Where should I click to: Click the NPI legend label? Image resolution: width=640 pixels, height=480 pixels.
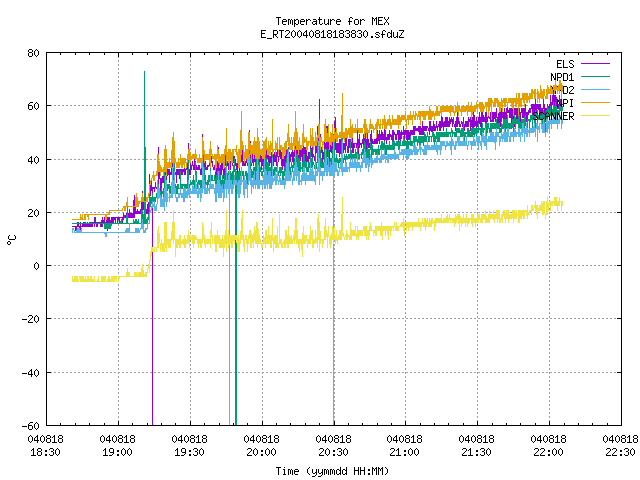pos(565,102)
